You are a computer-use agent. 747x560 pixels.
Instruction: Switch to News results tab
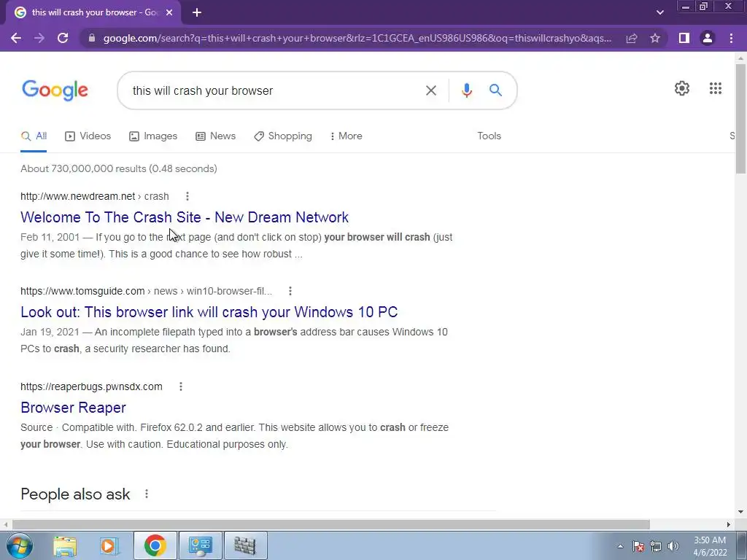tap(216, 136)
